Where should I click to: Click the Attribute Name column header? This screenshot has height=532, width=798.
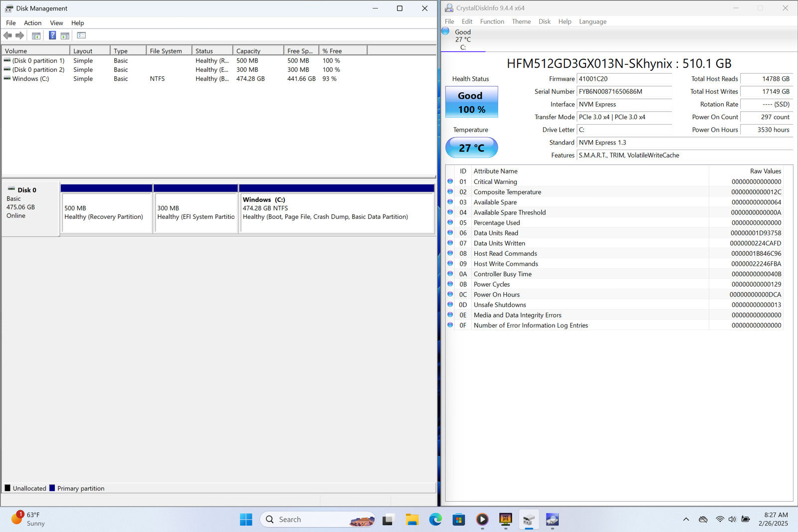590,171
